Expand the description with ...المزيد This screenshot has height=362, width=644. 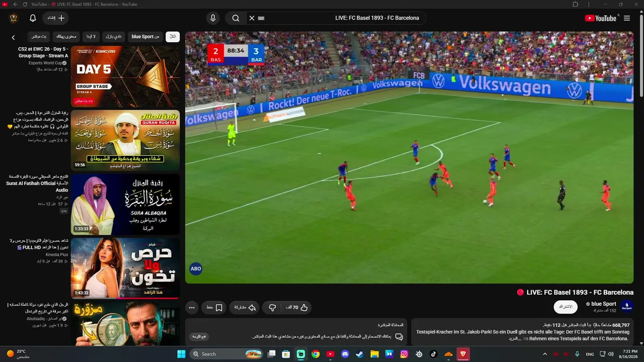516,339
